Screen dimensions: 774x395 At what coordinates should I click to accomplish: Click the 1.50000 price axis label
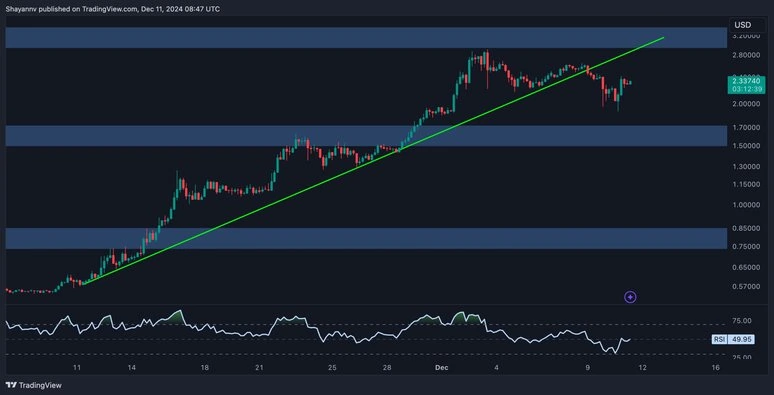[x=745, y=146]
